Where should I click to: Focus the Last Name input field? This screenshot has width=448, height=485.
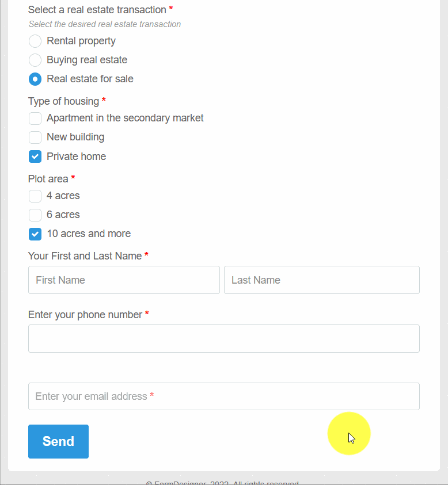point(321,280)
